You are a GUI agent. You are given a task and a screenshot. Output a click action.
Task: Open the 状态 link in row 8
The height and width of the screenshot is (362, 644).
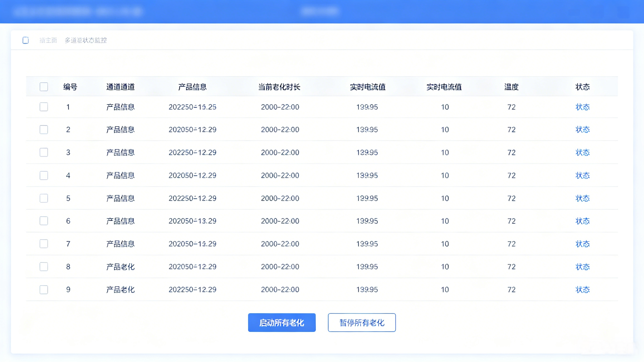(582, 267)
